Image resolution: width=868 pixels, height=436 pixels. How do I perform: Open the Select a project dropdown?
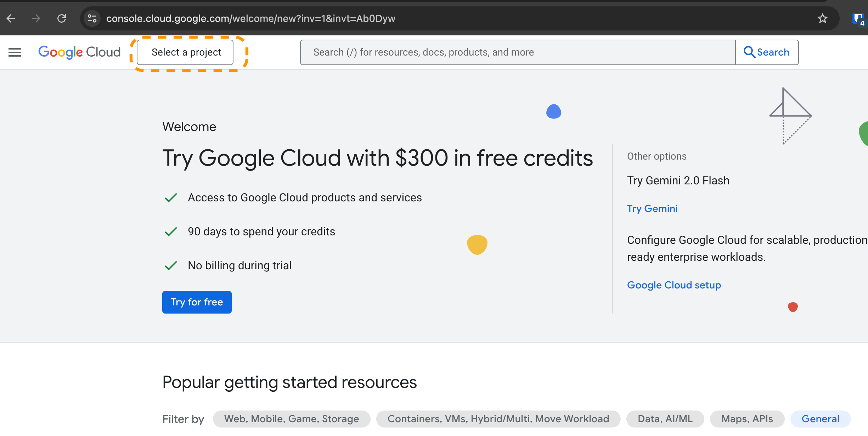185,52
